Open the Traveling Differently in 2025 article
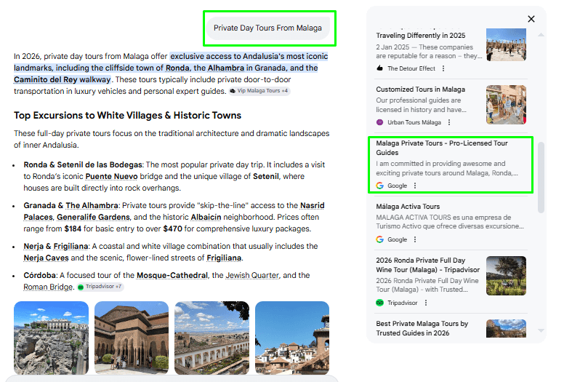This screenshot has width=588, height=382. coord(420,35)
